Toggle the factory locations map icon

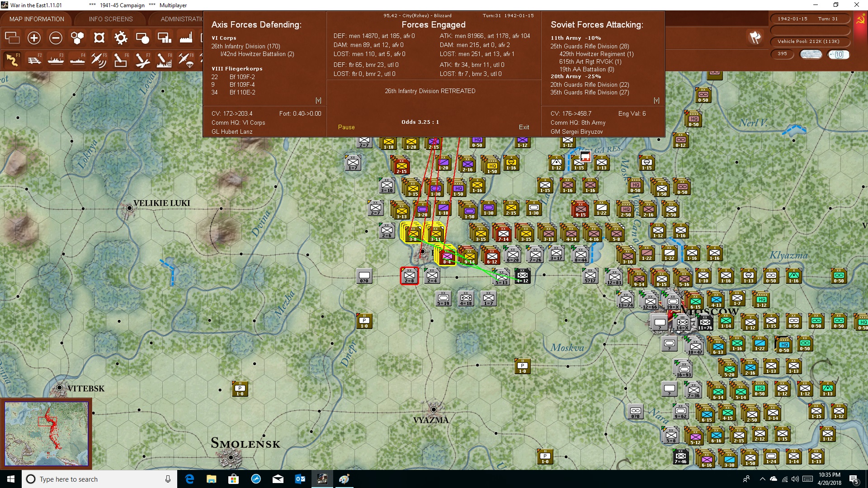186,38
